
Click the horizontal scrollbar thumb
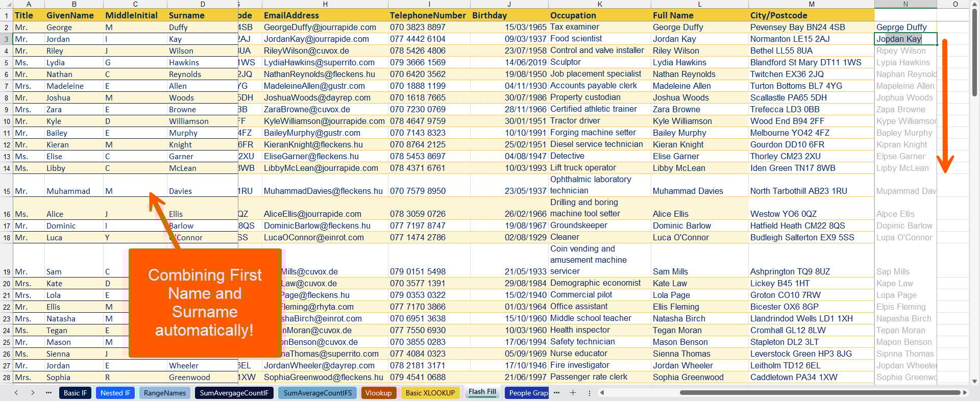[820, 393]
